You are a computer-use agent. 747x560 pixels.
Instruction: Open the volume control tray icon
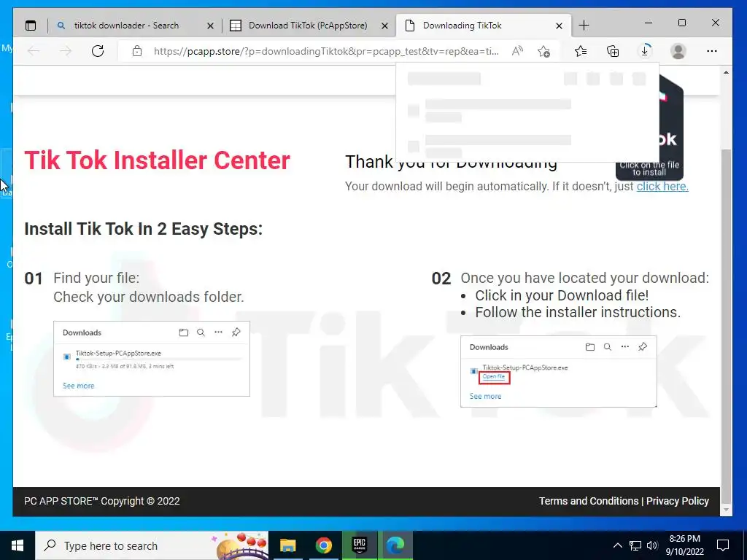652,545
